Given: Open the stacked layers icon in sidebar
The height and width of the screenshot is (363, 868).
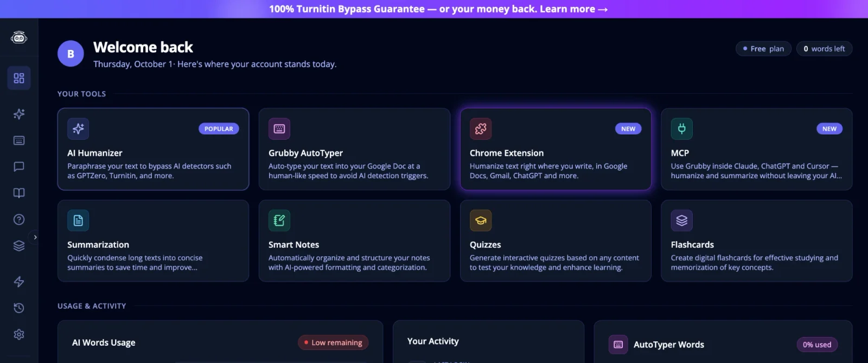Looking at the screenshot, I should [19, 246].
